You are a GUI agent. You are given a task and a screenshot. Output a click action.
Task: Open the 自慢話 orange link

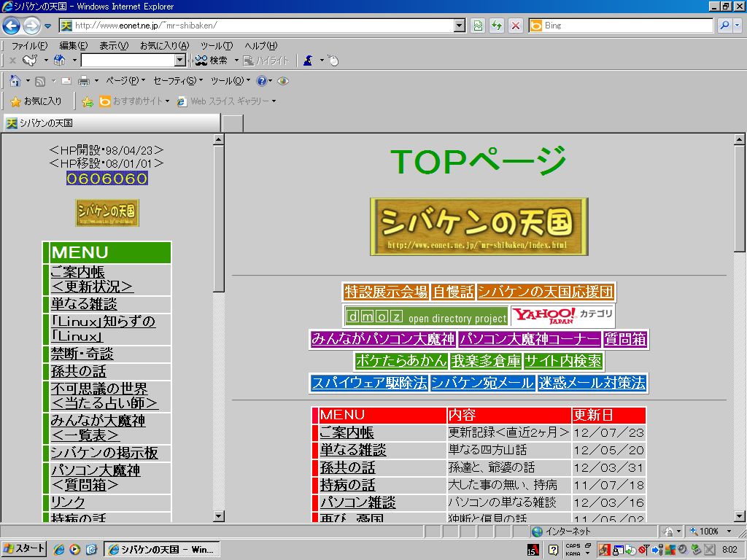(x=453, y=292)
